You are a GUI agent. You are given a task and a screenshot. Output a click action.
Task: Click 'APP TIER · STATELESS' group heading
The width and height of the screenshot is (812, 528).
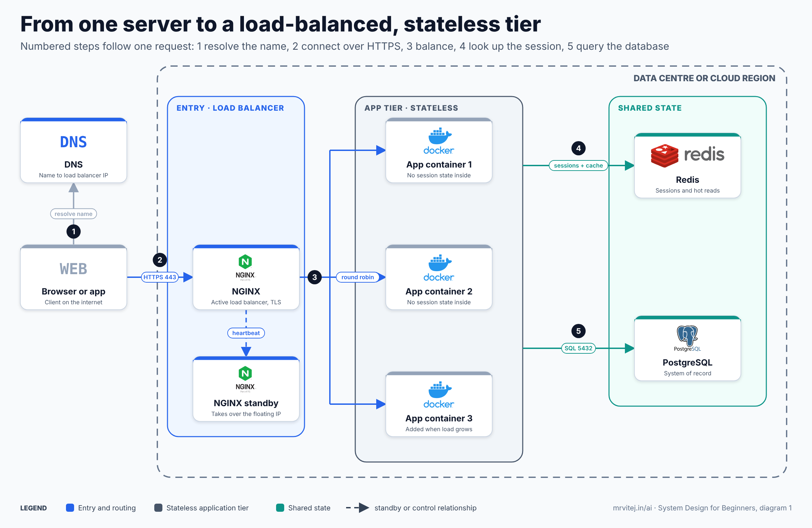click(411, 108)
